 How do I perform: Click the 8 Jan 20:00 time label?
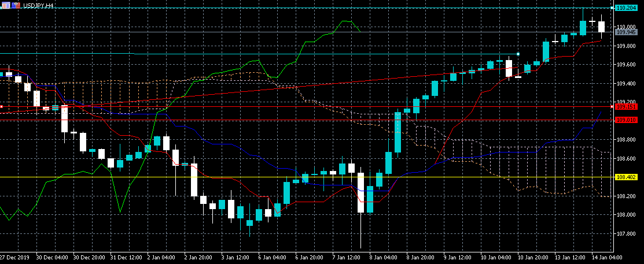[420, 259]
